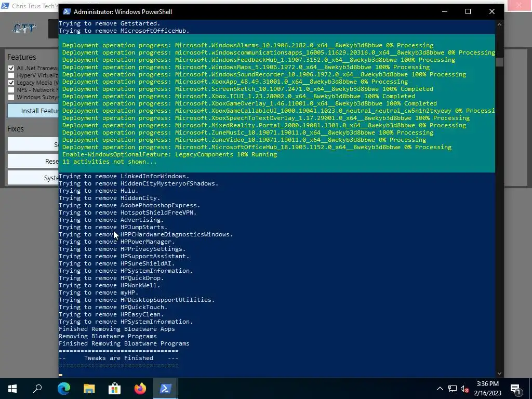Toggle All .Net Framework checkbox
This screenshot has width=532, height=399.
[x=11, y=68]
